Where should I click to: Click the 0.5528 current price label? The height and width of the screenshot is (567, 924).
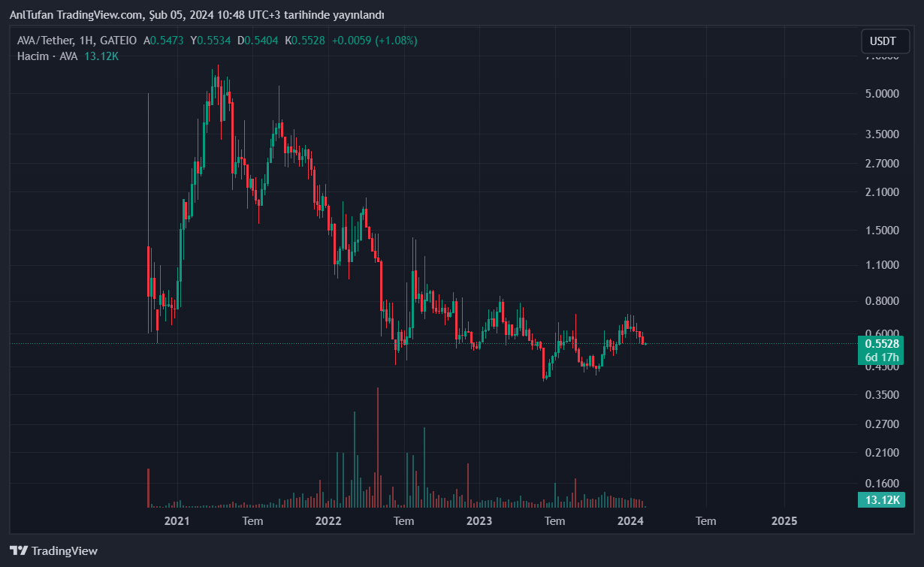tap(882, 343)
